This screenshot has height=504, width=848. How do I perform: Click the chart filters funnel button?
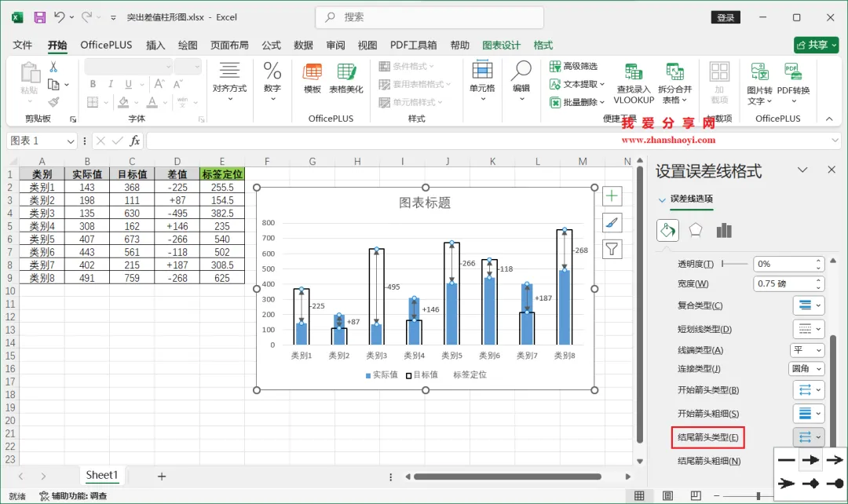click(612, 249)
